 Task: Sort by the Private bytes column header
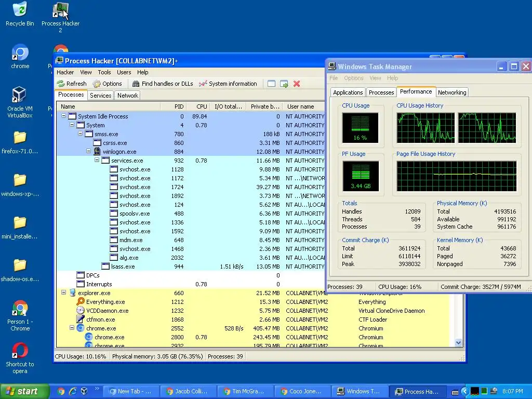[263, 107]
